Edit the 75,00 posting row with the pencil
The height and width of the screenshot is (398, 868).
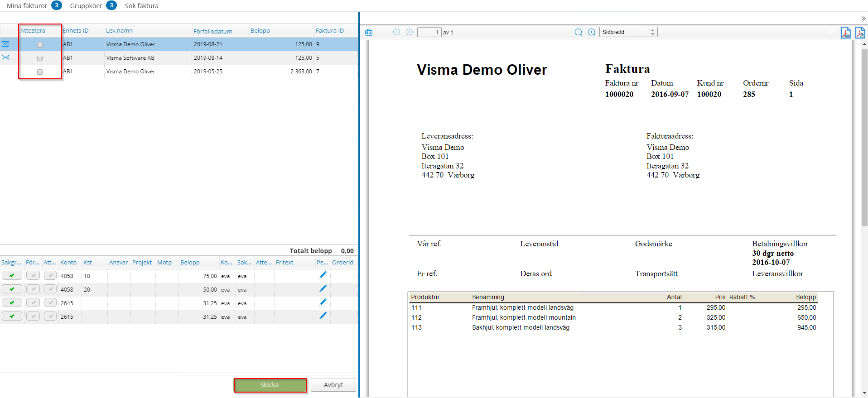(323, 275)
